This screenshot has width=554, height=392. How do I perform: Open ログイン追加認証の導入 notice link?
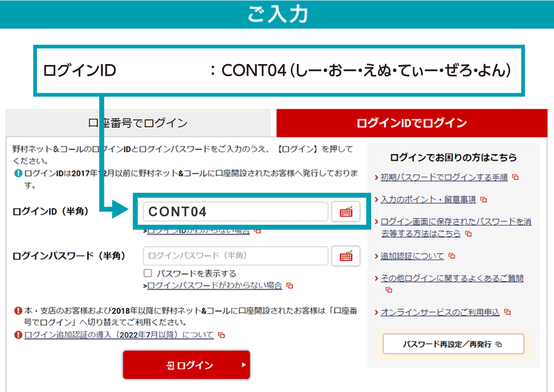click(119, 335)
